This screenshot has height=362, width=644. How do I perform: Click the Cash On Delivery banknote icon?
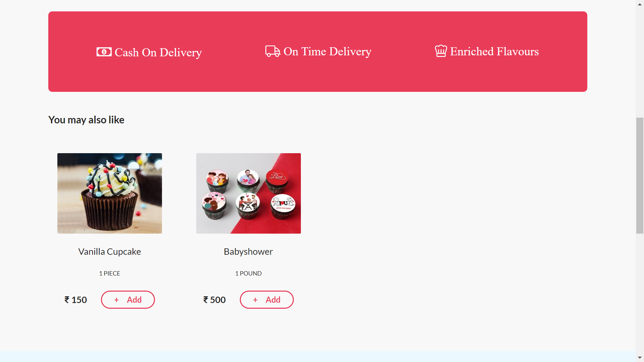click(x=104, y=52)
